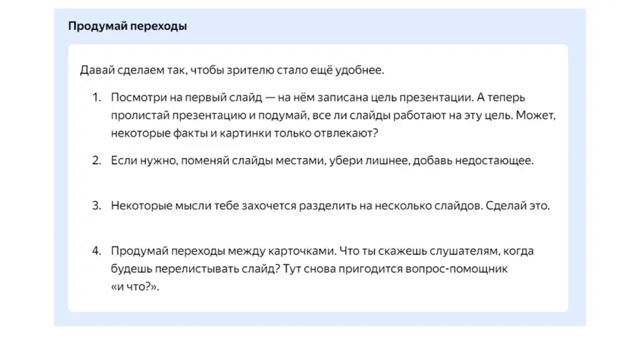This screenshot has height=362, width=644.
Task: Select list number 4 marker
Action: tap(97, 251)
